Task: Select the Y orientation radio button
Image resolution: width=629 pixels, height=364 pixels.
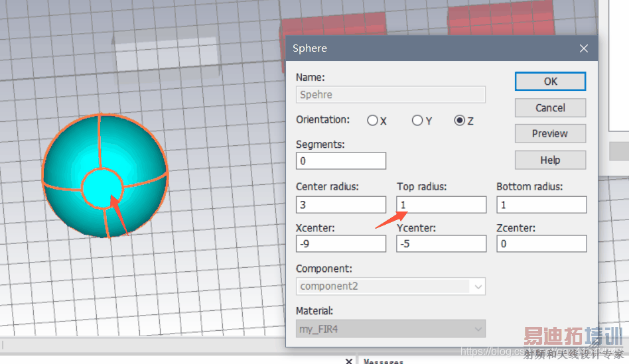Action: pyautogui.click(x=417, y=120)
